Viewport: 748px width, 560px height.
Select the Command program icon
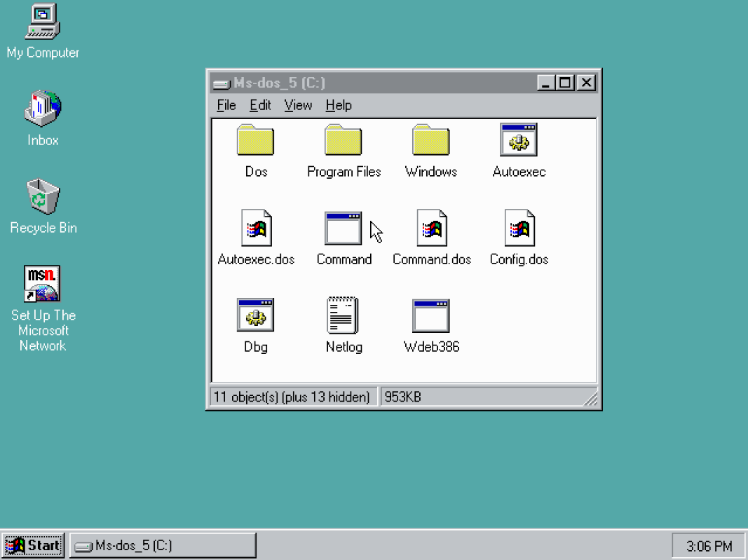[343, 228]
